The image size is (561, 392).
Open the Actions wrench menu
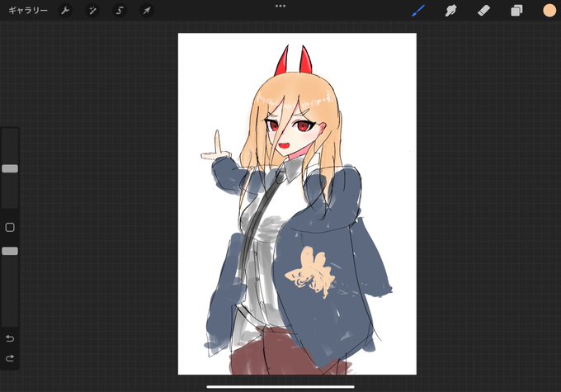(65, 11)
